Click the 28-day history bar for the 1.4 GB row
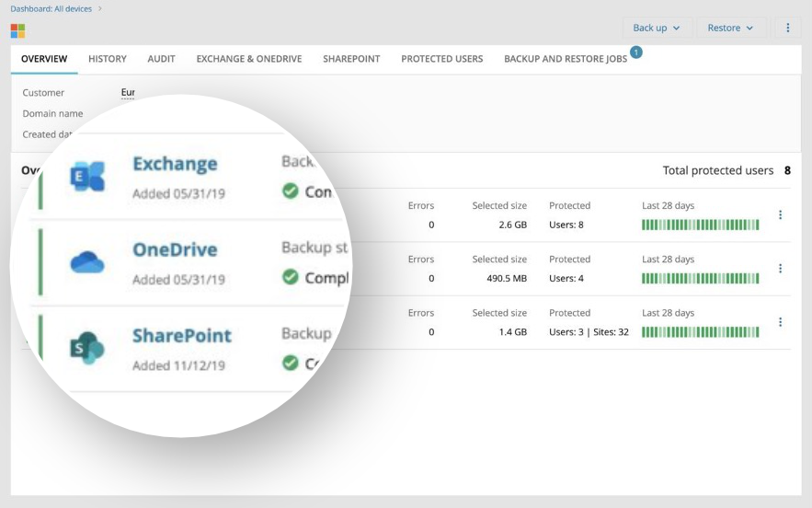812x508 pixels. [x=700, y=331]
